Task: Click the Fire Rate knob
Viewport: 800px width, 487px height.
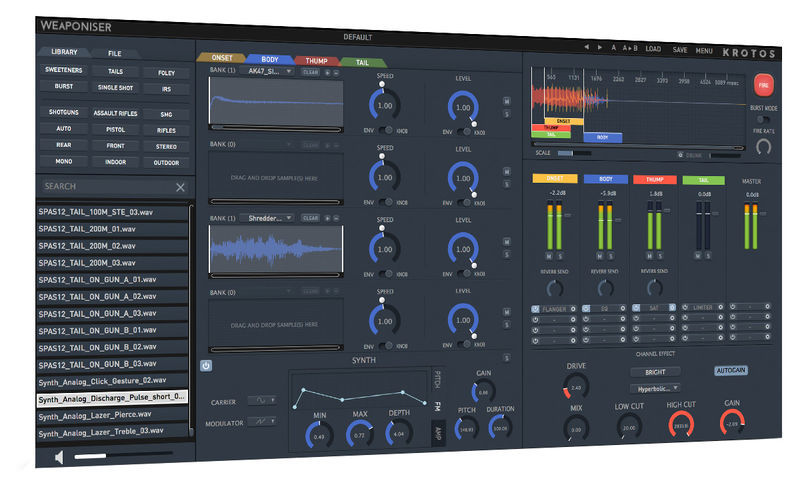Action: (x=763, y=147)
